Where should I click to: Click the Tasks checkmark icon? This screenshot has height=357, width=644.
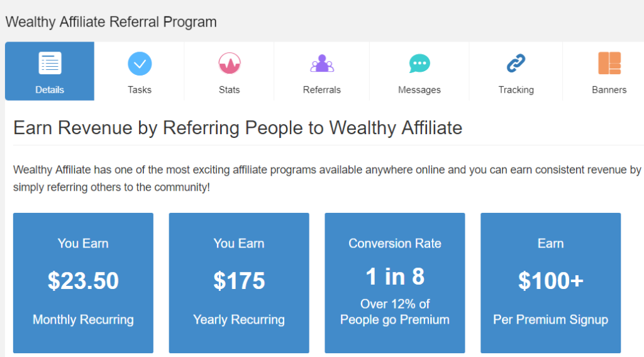140,64
